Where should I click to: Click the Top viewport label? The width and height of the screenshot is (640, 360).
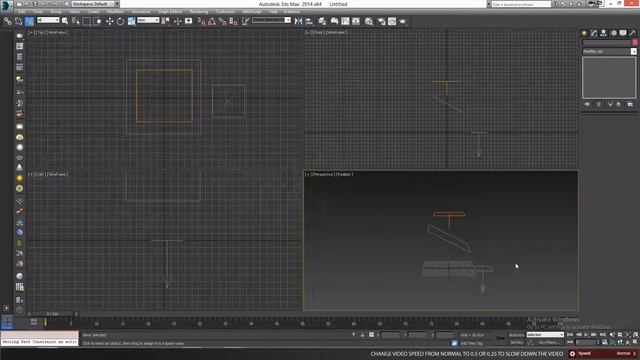point(40,32)
